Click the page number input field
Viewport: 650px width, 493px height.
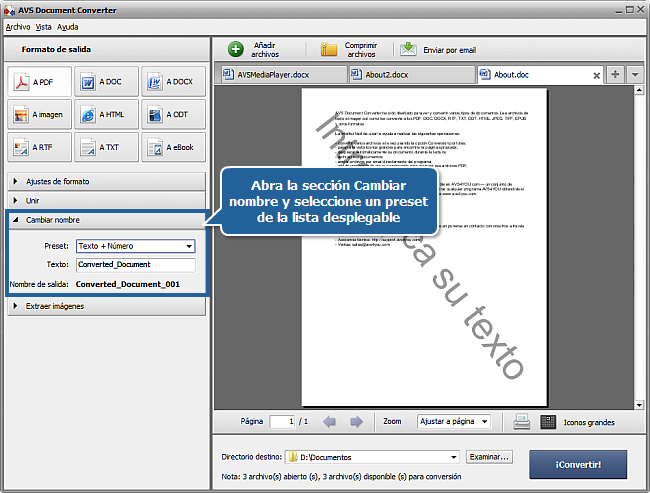[282, 422]
